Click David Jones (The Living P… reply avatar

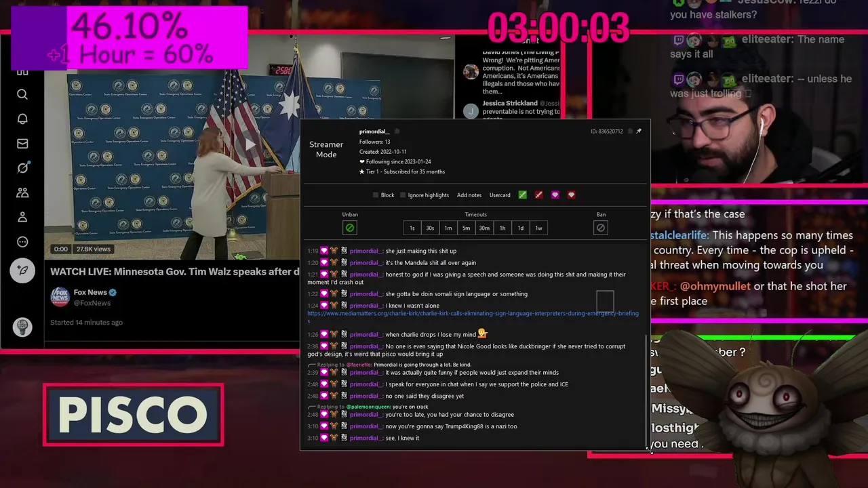coord(471,72)
